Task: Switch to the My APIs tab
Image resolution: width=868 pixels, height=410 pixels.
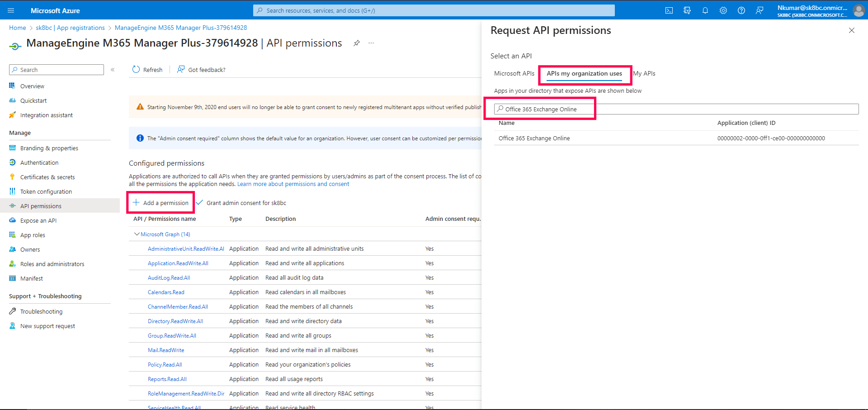Action: point(644,73)
